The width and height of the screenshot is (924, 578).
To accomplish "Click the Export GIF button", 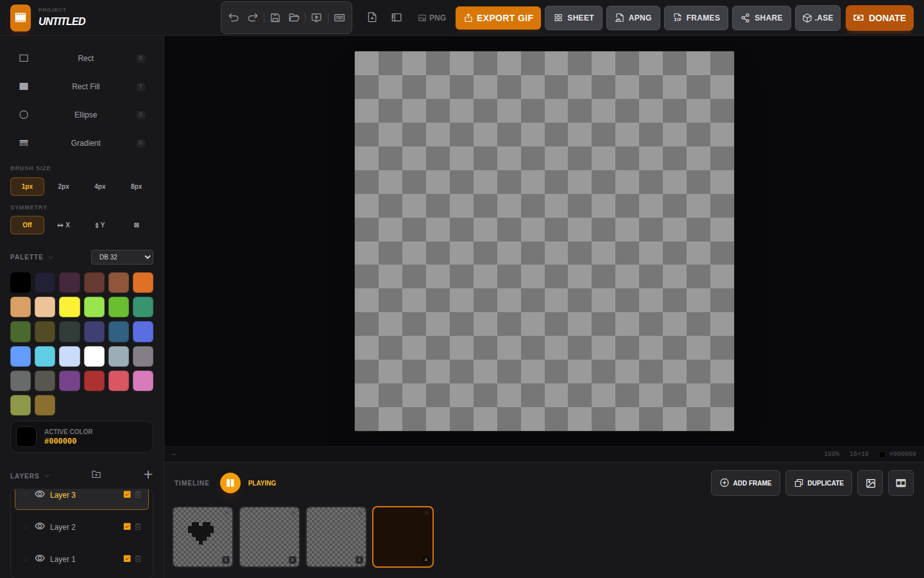I will coord(498,18).
